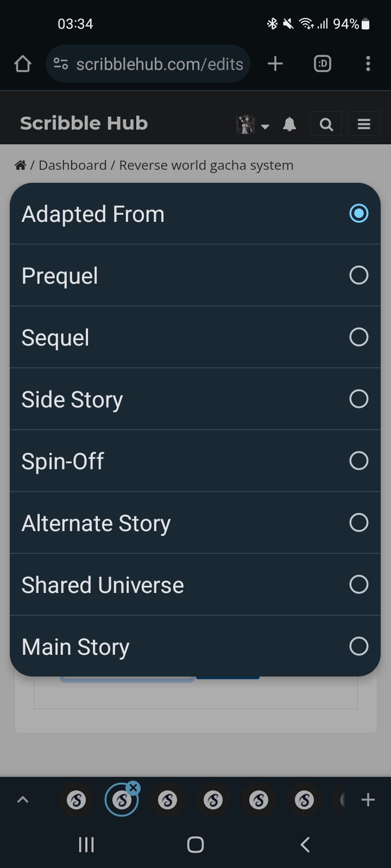Expand the tab bar up chevron
Image resolution: width=391 pixels, height=868 pixels.
tap(23, 800)
